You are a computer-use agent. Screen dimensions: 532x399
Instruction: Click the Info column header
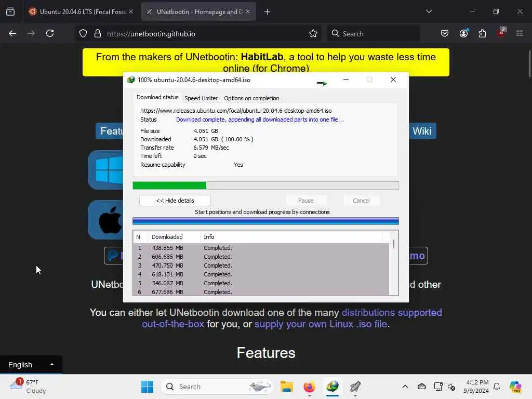pos(291,237)
